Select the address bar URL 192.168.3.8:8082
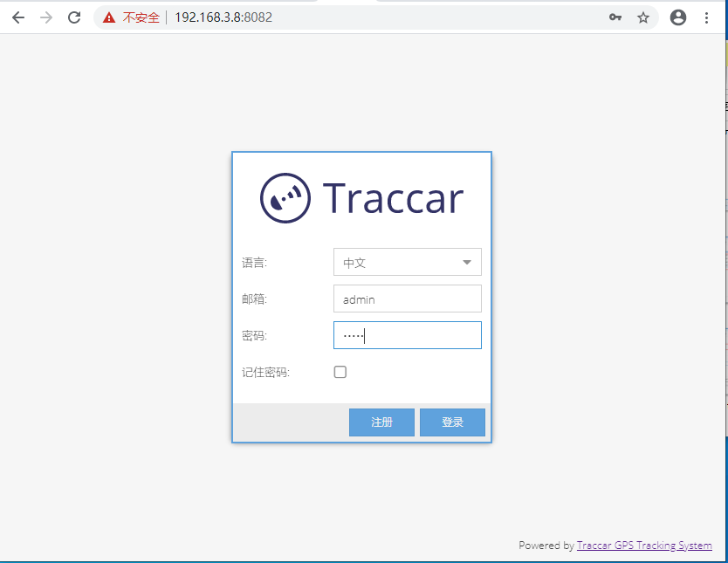The width and height of the screenshot is (728, 563). tap(223, 17)
